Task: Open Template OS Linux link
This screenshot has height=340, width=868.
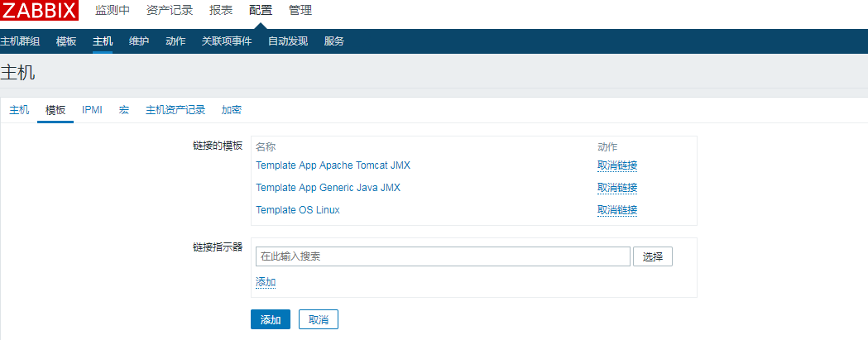Action: pyautogui.click(x=298, y=210)
